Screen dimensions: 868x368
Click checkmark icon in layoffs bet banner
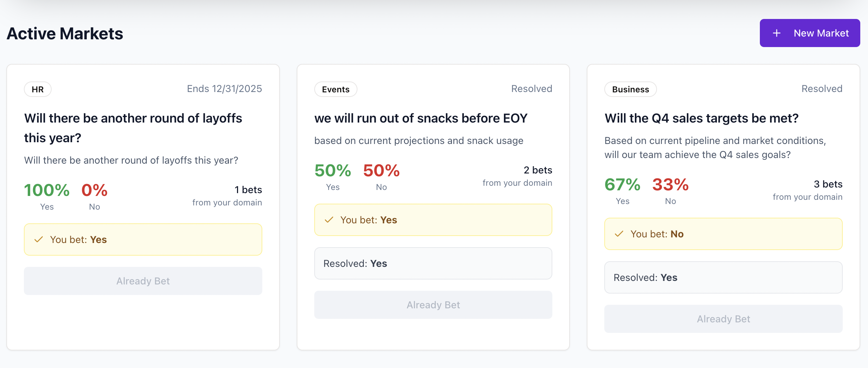point(39,239)
